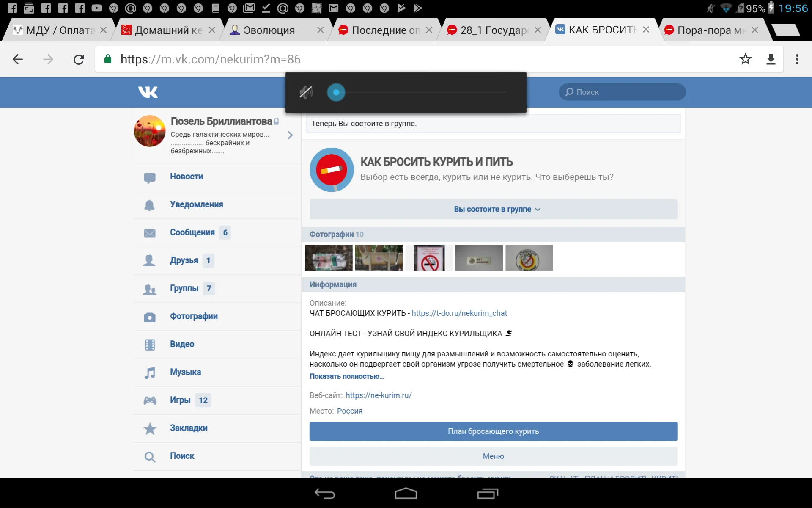The height and width of the screenshot is (508, 812).
Task: Open Chrome three-dot menu
Action: [797, 59]
